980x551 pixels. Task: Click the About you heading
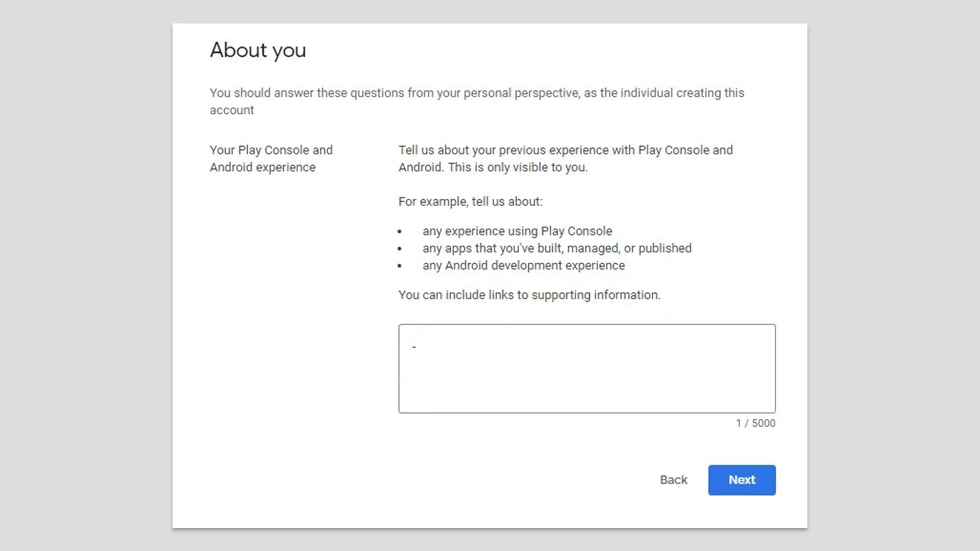(258, 50)
